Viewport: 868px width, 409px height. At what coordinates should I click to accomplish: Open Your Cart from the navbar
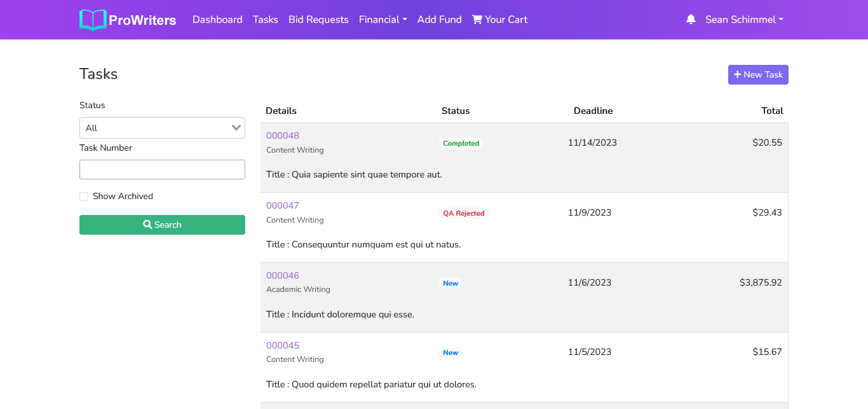[499, 20]
